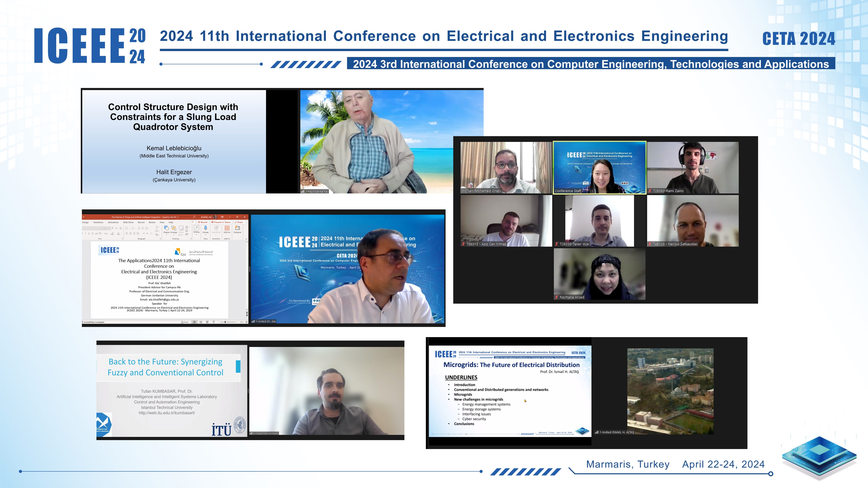The width and height of the screenshot is (868, 488).
Task: Align text left in the Paragraph group
Action: pos(127,233)
